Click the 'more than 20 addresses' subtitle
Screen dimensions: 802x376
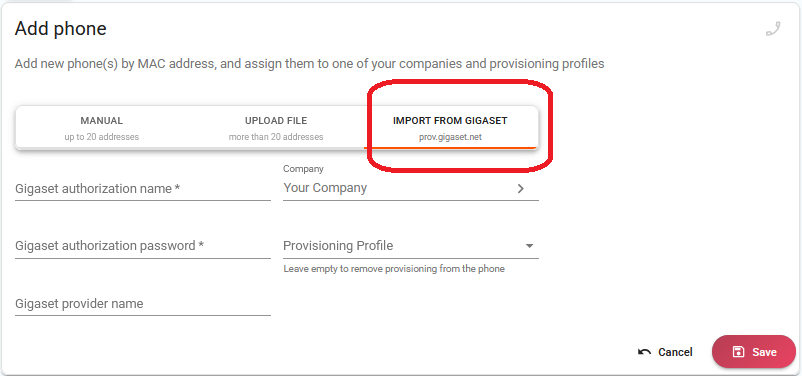point(276,137)
